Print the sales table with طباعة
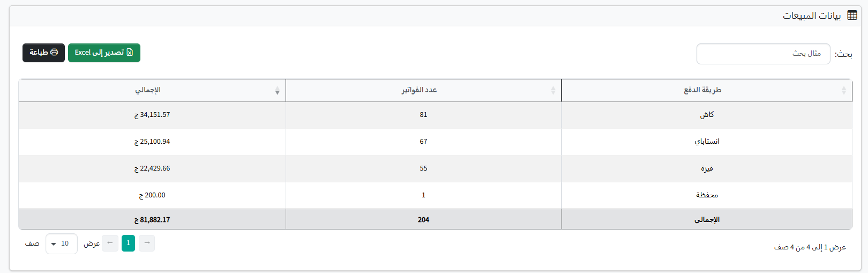This screenshot has height=273, width=868. (x=43, y=53)
